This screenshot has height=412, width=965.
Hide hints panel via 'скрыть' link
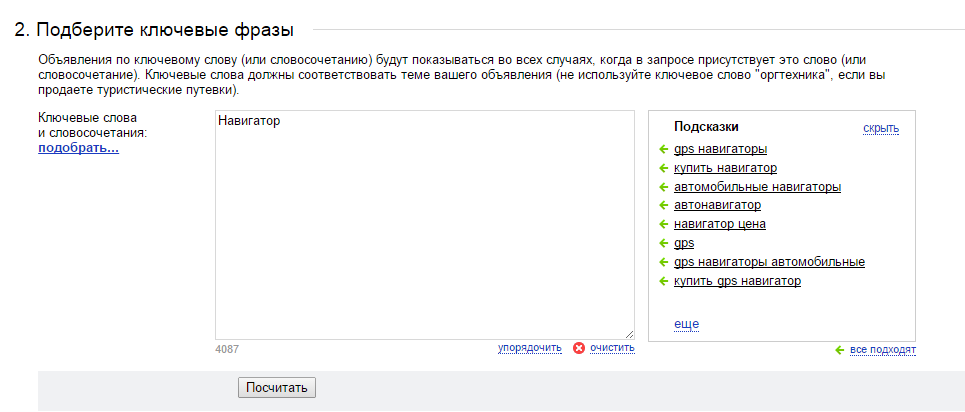[881, 128]
